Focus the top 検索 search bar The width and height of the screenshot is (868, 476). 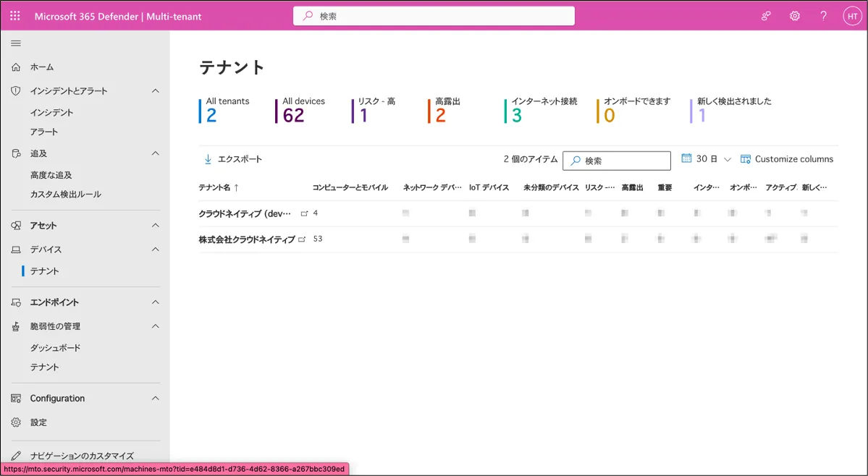[x=434, y=16]
